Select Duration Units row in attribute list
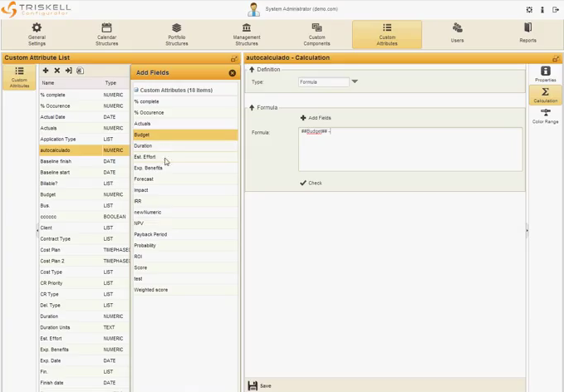Screen dimensions: 564x392 coord(84,327)
